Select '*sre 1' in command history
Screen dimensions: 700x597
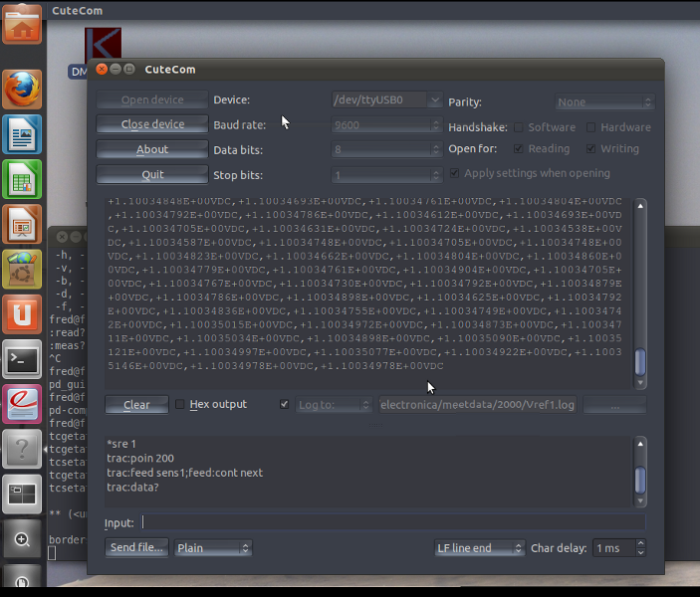click(121, 444)
